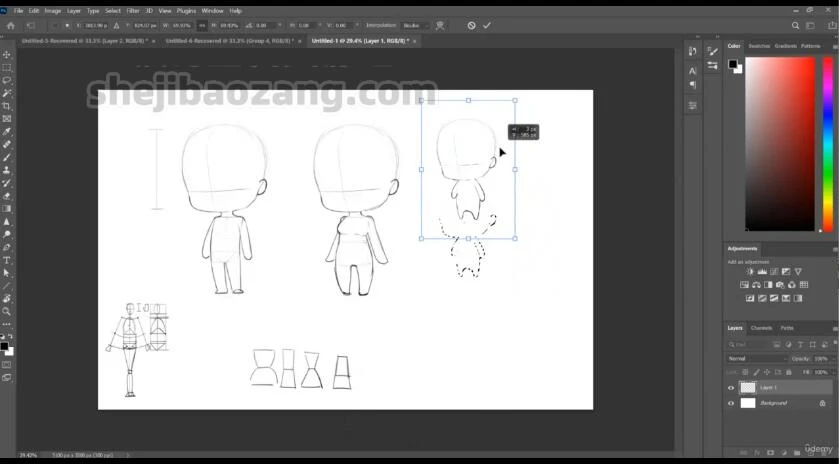Select the Type tool
839x464 pixels.
tap(7, 260)
